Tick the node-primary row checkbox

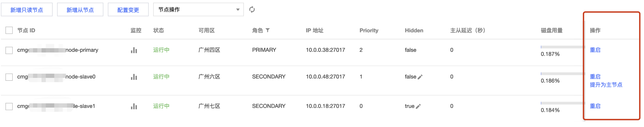tap(9, 50)
